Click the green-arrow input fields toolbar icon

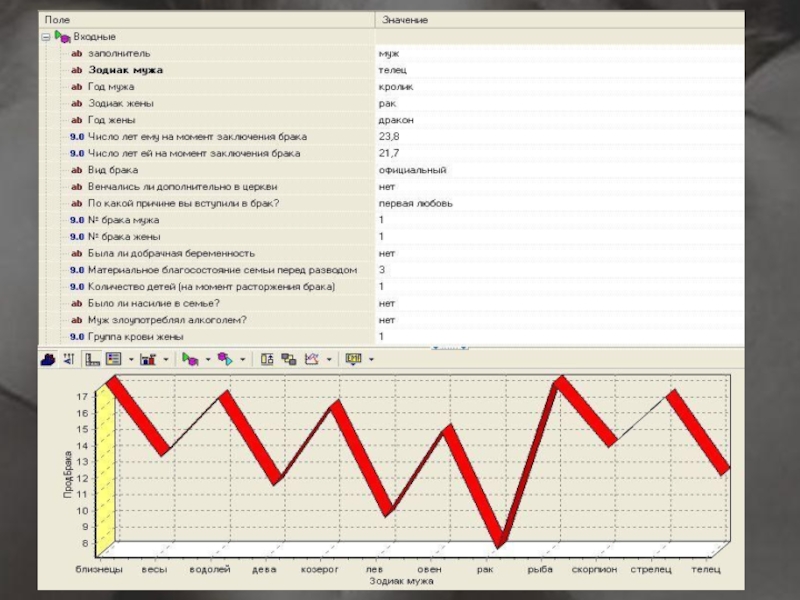coord(190,358)
